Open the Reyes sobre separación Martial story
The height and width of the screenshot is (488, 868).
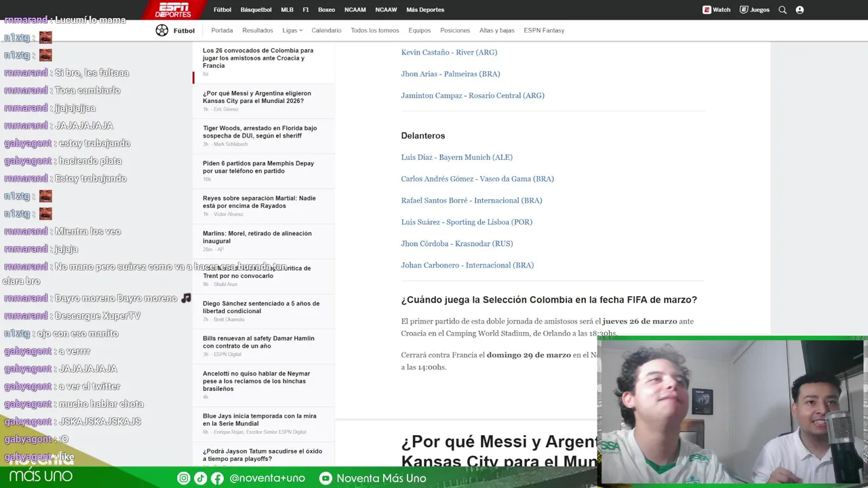[x=259, y=202]
